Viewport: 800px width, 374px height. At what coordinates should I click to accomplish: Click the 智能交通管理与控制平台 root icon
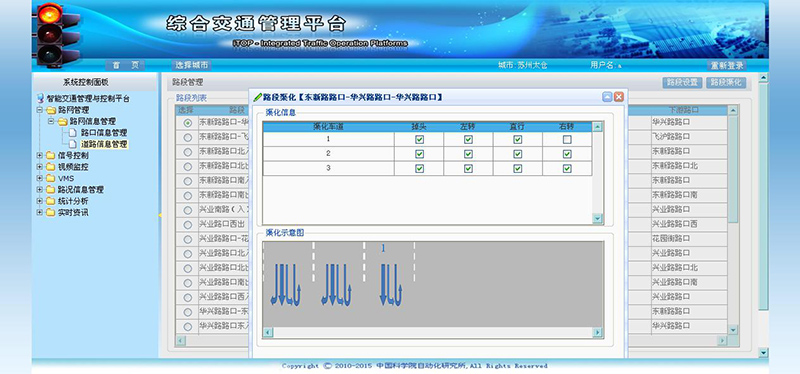point(41,98)
